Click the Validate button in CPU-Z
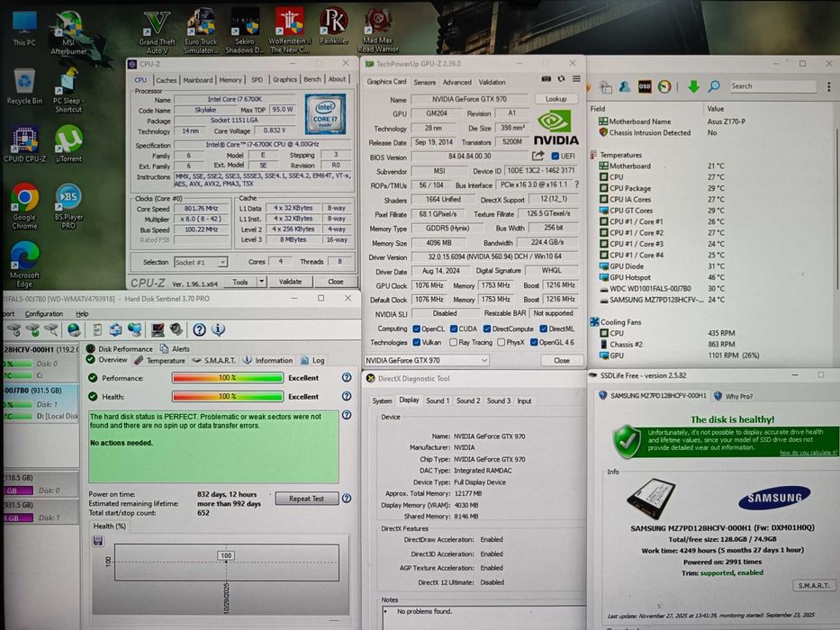Image resolution: width=840 pixels, height=630 pixels. pyautogui.click(x=291, y=282)
